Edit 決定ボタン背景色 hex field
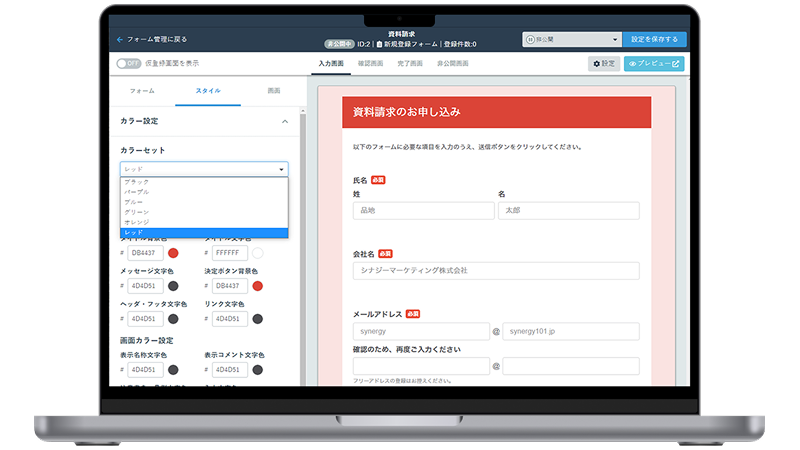 pos(230,286)
